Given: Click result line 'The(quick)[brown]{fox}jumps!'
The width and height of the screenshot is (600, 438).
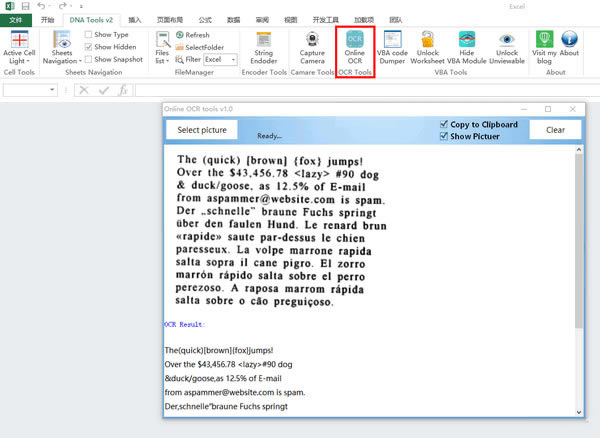Looking at the screenshot, I should point(219,350).
